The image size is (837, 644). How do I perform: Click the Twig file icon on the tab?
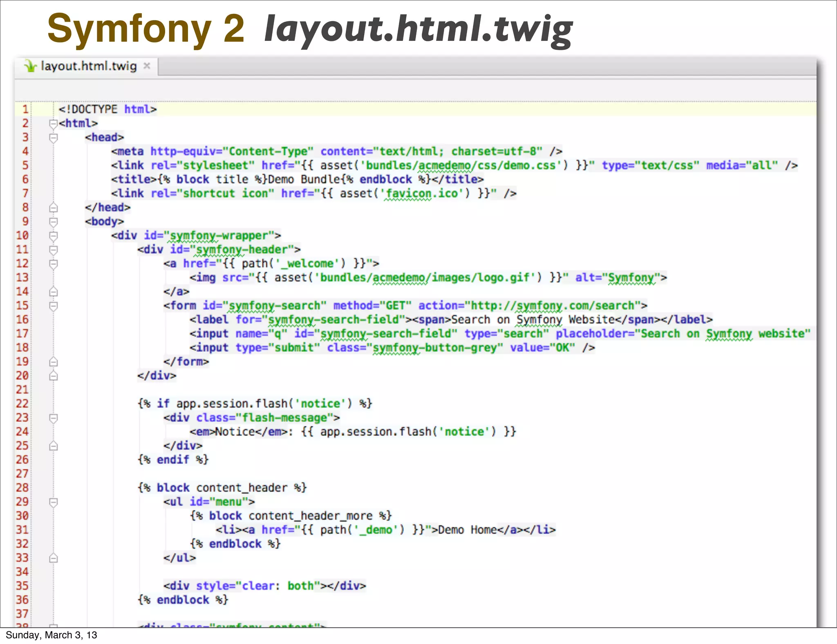tap(30, 66)
